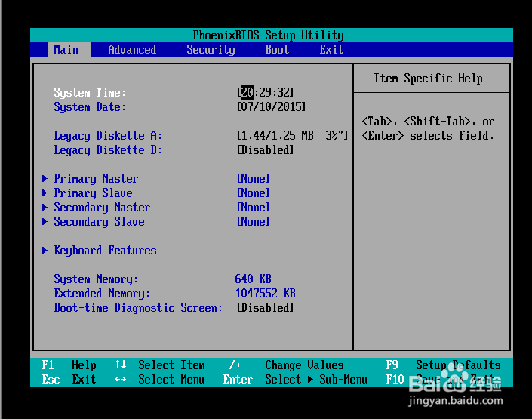
Task: Click the Legacy Diskette A label
Action: 108,135
